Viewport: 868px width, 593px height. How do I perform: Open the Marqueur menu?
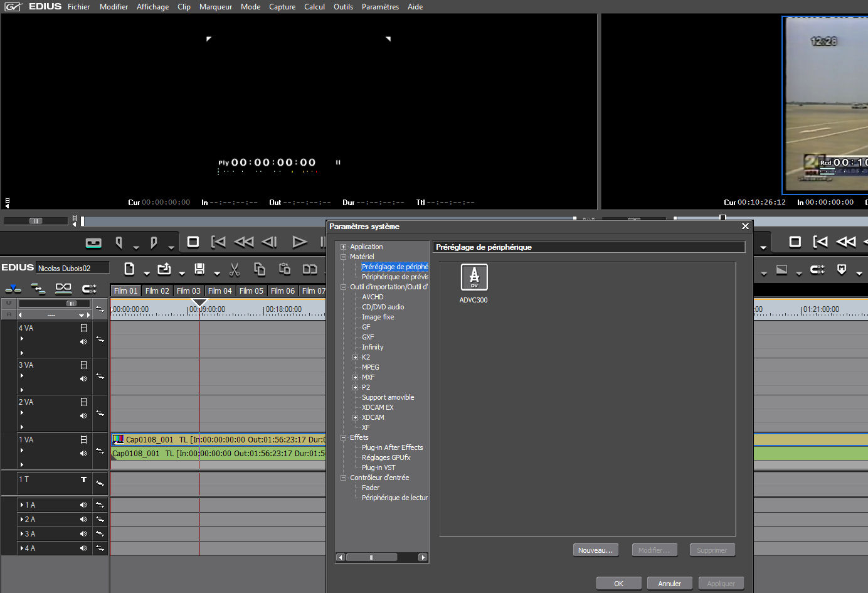216,7
